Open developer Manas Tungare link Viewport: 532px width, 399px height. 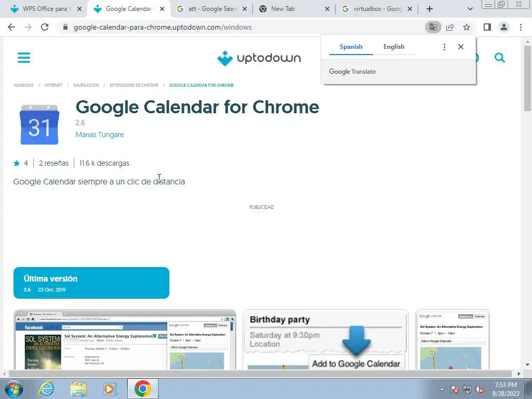[100, 135]
